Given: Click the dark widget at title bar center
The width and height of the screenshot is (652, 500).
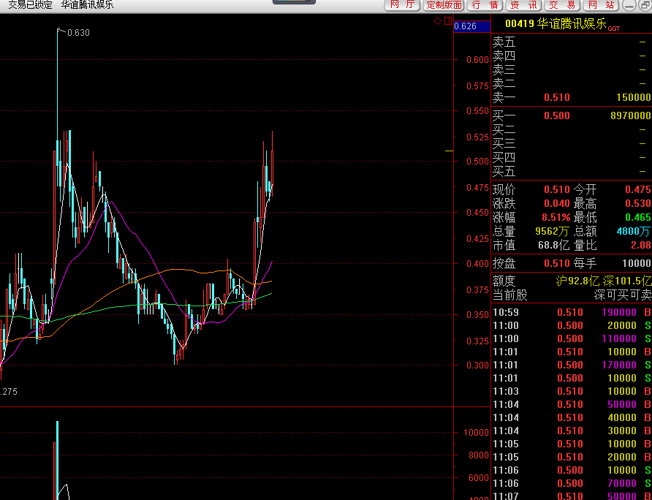Looking at the screenshot, I should click(294, 2).
